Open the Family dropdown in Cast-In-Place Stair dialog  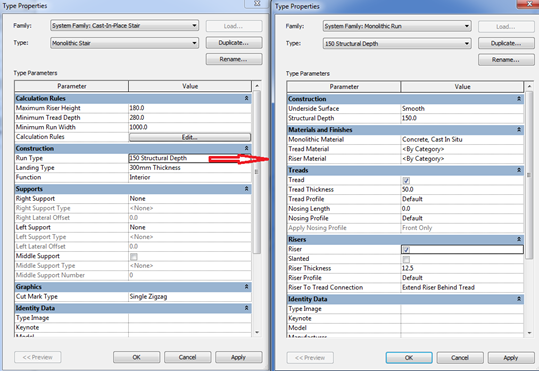pos(124,25)
